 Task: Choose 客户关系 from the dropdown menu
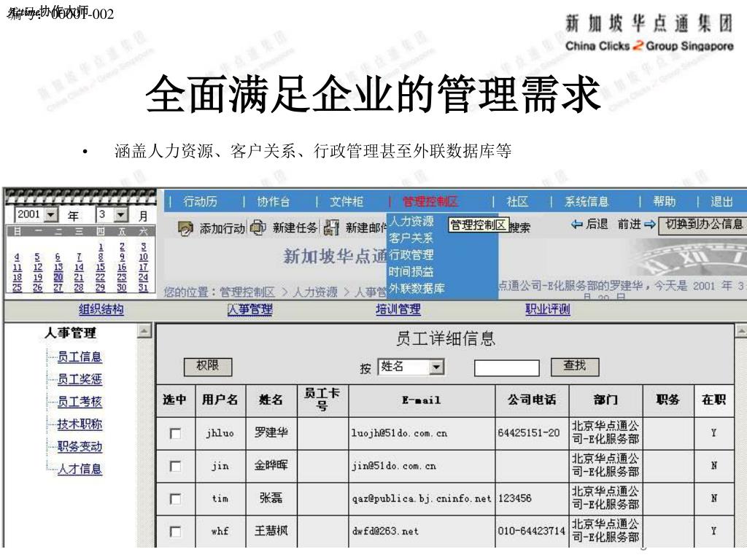[x=411, y=238]
